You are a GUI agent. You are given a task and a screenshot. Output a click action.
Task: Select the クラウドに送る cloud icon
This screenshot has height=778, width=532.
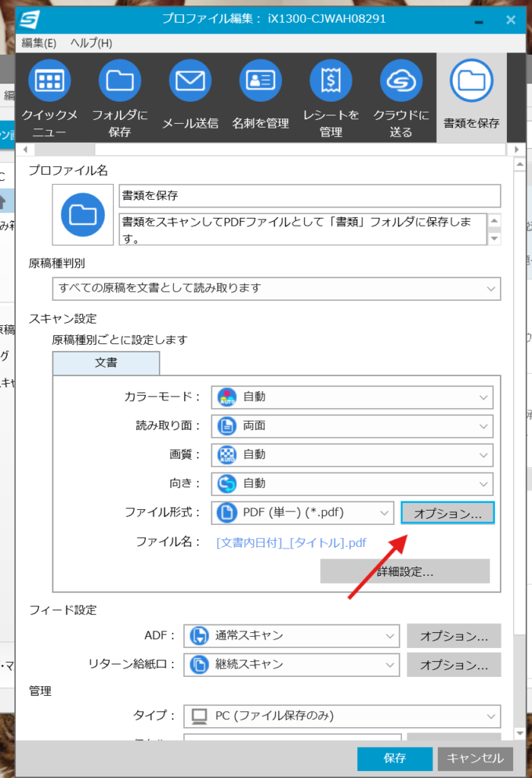[x=401, y=81]
